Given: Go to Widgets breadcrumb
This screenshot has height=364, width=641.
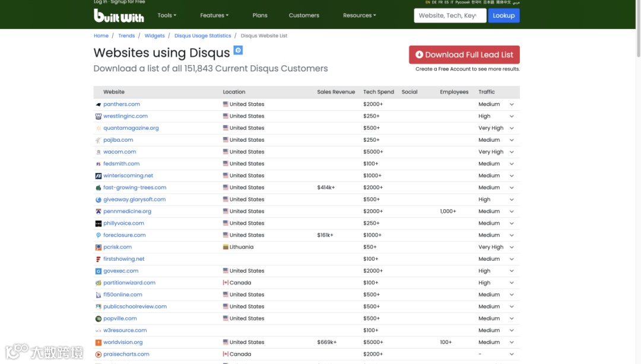Looking at the screenshot, I should pos(154,36).
